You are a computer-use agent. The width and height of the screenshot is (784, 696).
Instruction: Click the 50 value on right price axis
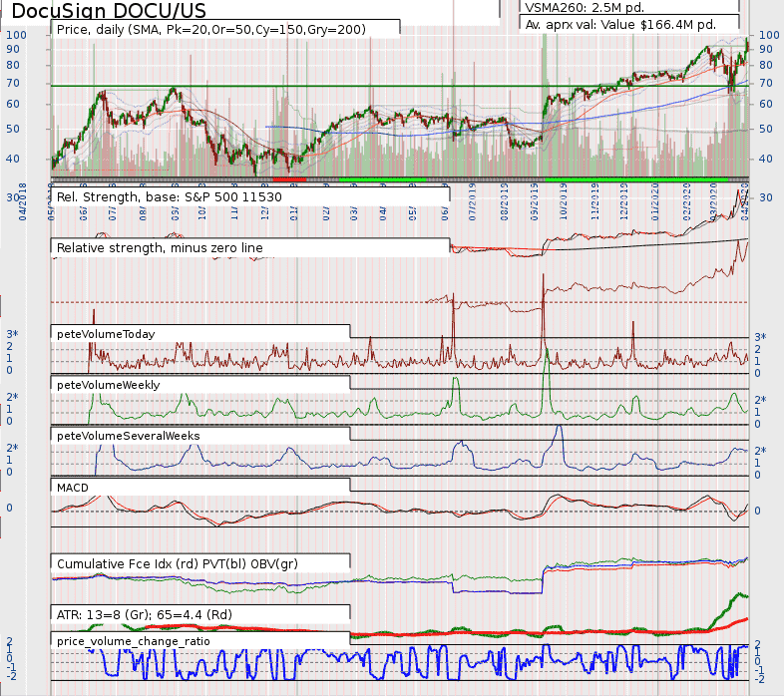(x=765, y=129)
